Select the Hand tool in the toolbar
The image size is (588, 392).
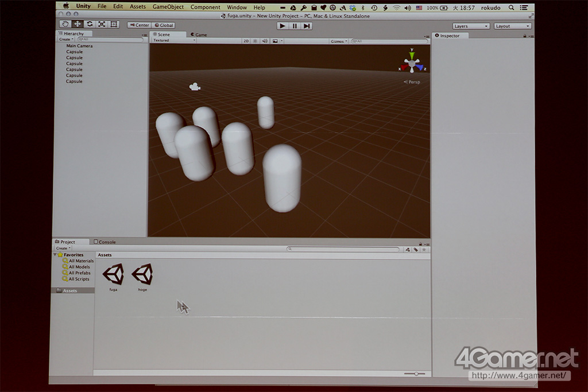(65, 24)
